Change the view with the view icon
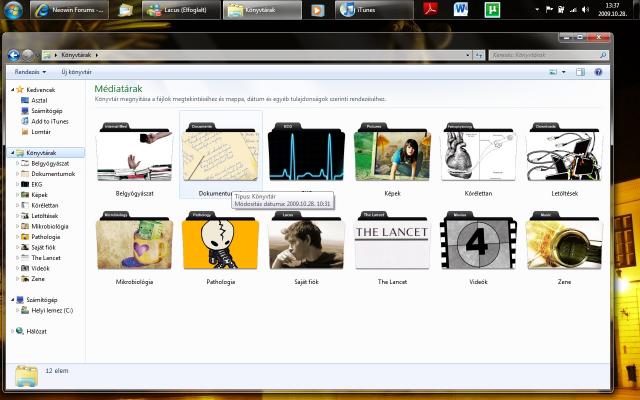Viewport: 640px width, 400px height. point(553,72)
